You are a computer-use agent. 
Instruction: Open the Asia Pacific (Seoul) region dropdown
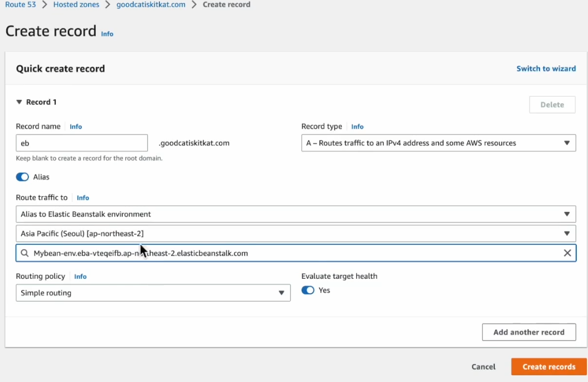(296, 234)
